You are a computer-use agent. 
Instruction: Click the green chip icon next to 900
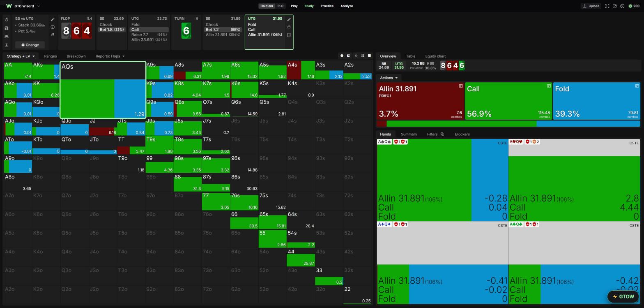pos(630,6)
